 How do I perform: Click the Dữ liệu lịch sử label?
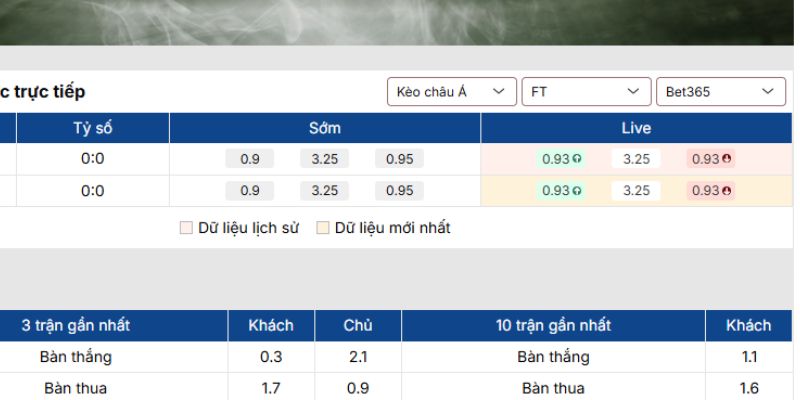(248, 228)
